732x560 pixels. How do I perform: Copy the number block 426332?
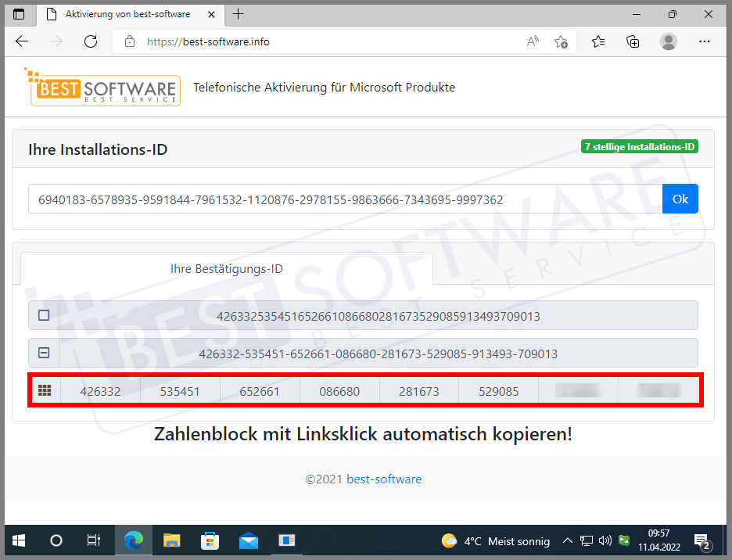pos(100,391)
